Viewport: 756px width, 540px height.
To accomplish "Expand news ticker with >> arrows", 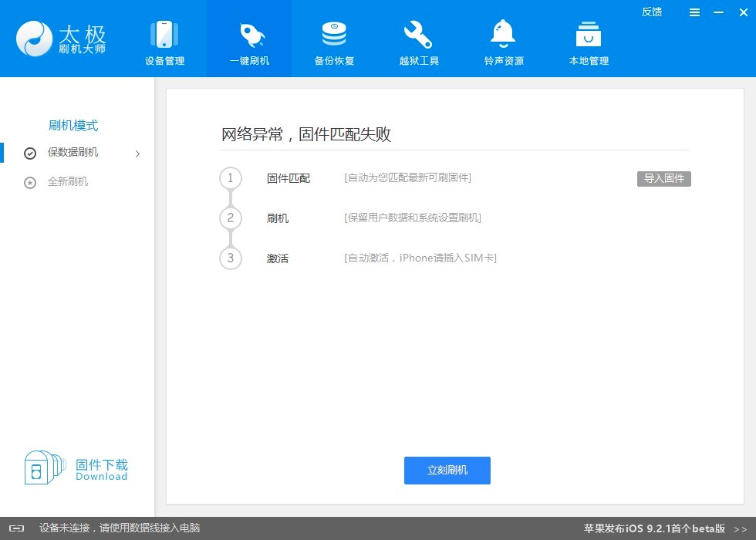I will pyautogui.click(x=740, y=528).
